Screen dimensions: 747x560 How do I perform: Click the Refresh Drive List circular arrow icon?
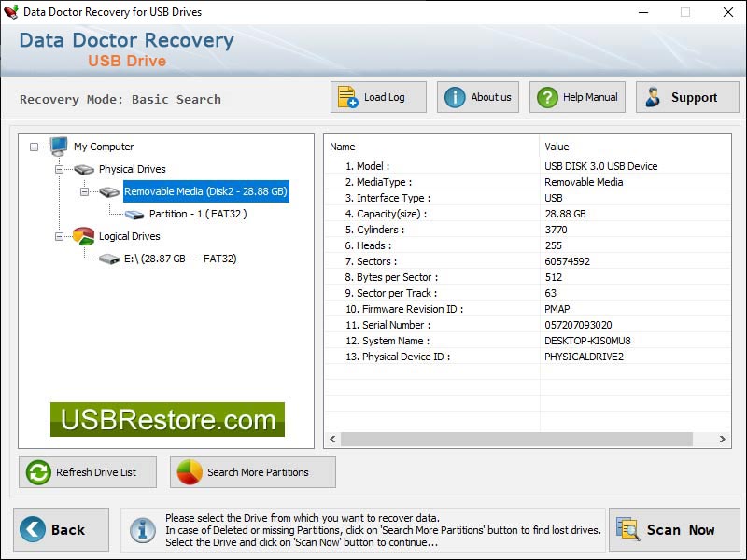37,472
